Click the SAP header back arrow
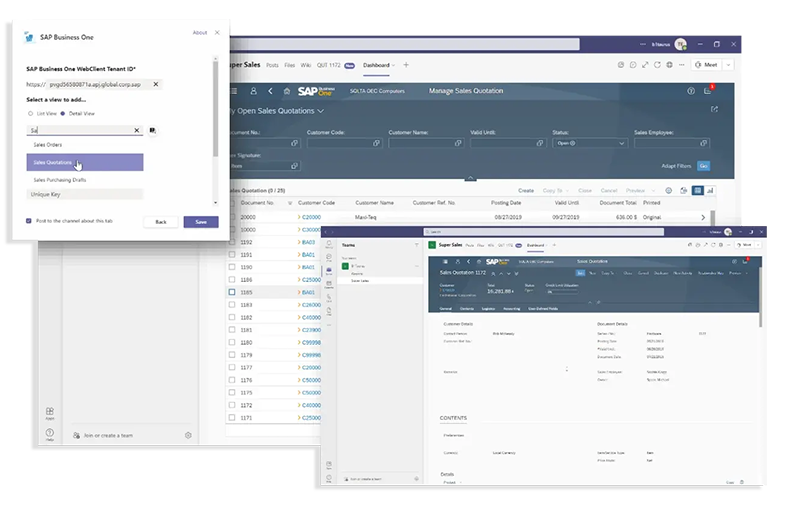 point(270,91)
